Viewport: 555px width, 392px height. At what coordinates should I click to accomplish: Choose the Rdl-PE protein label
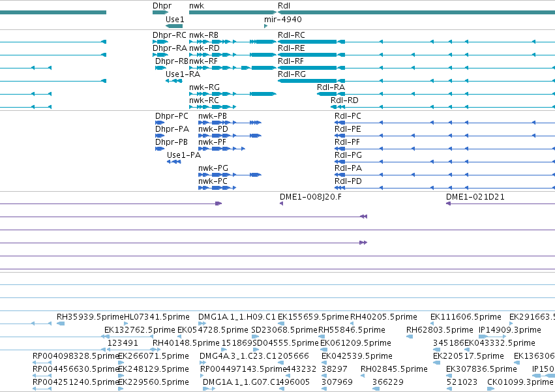tap(348, 129)
